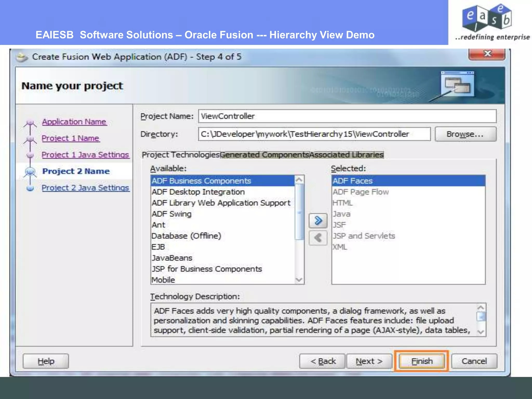The image size is (532, 399).
Task: Click the < Back button
Action: pos(322,361)
